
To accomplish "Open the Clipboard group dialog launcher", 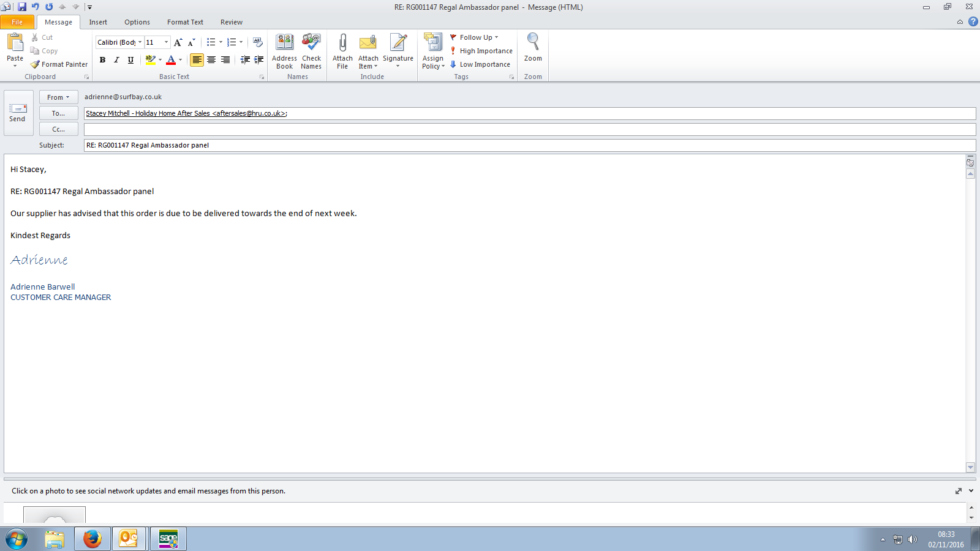I will coord(87,77).
